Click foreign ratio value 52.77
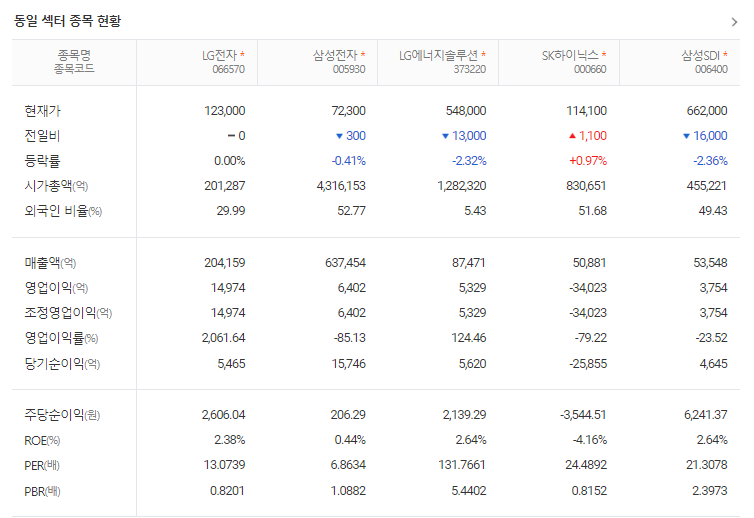Screen dimensions: 754x518 [352, 211]
